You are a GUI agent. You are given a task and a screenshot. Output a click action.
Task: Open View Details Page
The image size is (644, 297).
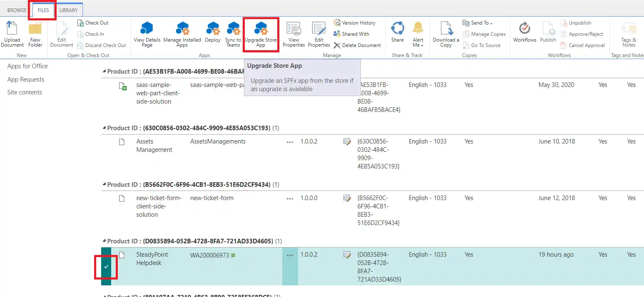click(x=147, y=34)
